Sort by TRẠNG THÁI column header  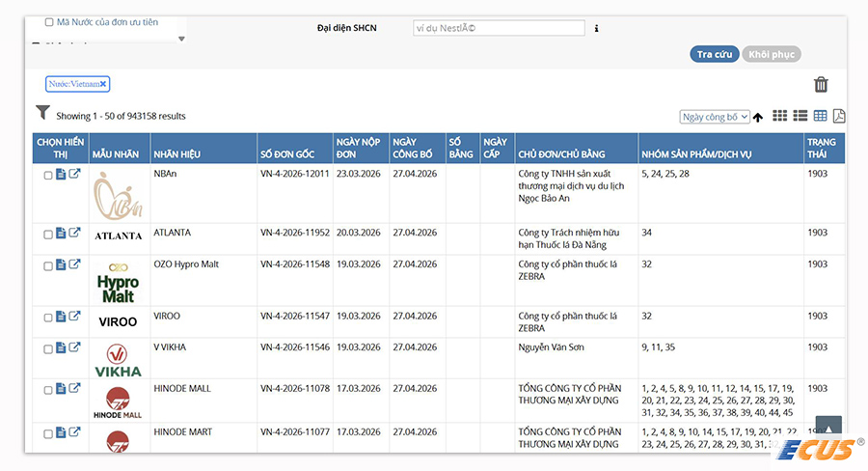822,148
